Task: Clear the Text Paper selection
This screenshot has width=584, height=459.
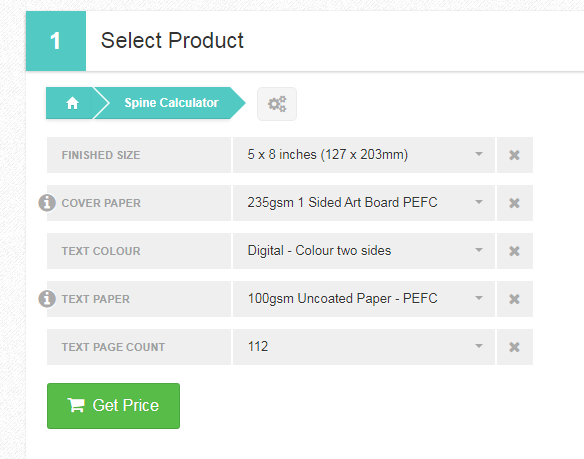Action: [514, 299]
